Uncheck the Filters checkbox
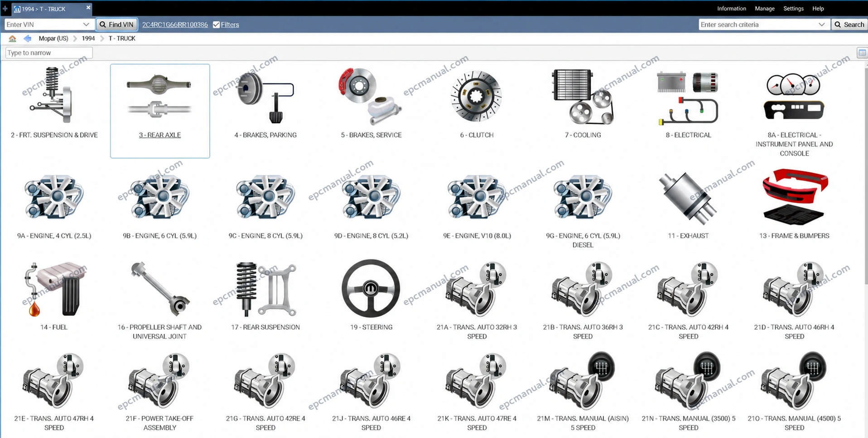868x438 pixels. (217, 25)
